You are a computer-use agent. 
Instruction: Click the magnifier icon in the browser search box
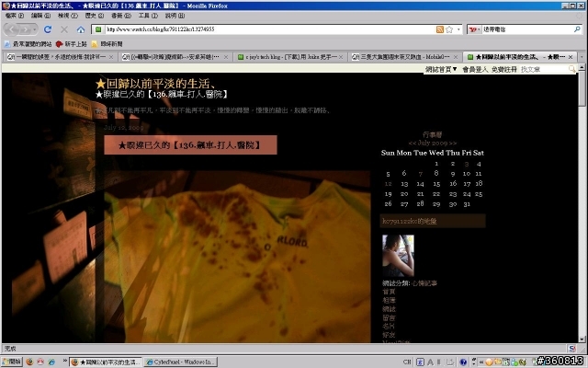pos(577,29)
